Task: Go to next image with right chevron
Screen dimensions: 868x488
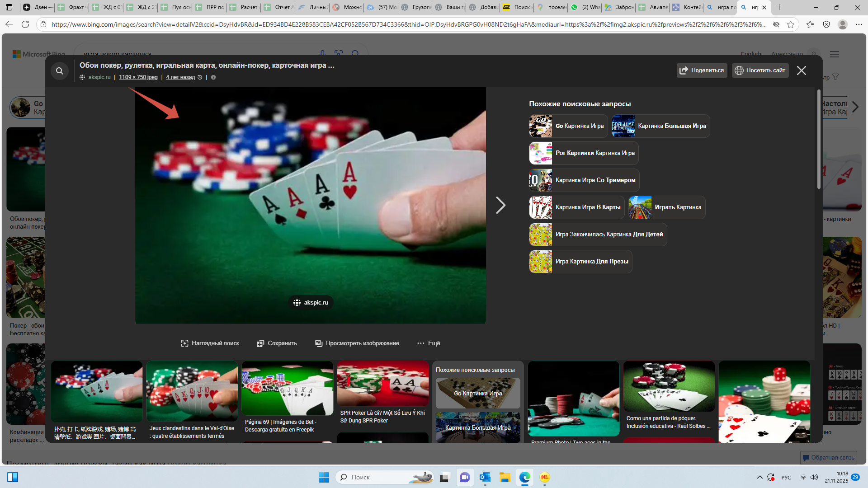Action: [x=500, y=206]
